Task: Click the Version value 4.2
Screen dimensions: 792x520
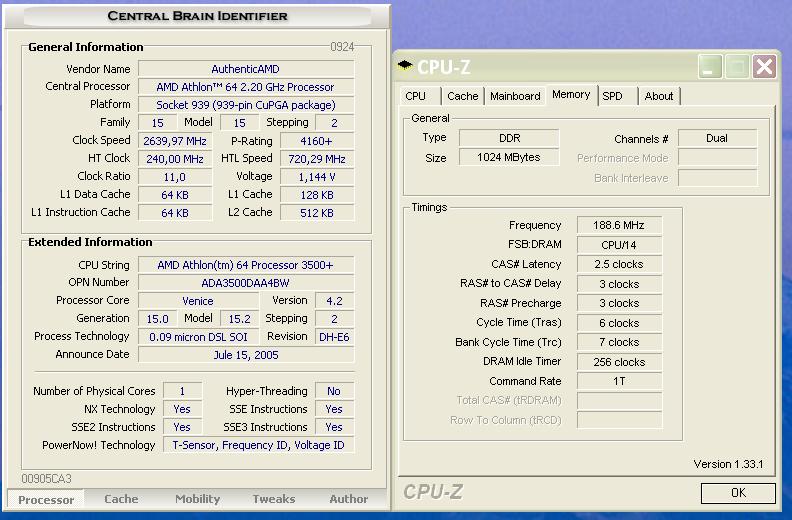Action: click(334, 301)
